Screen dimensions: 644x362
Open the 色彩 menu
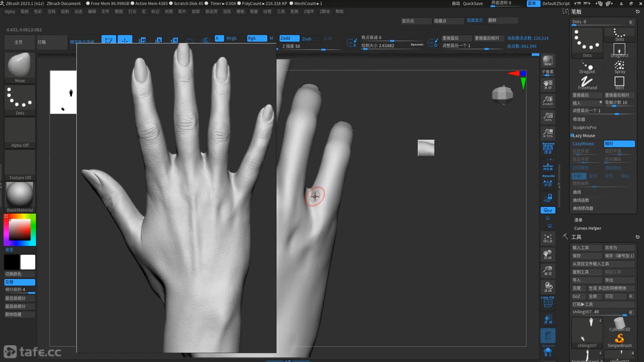click(x=38, y=11)
